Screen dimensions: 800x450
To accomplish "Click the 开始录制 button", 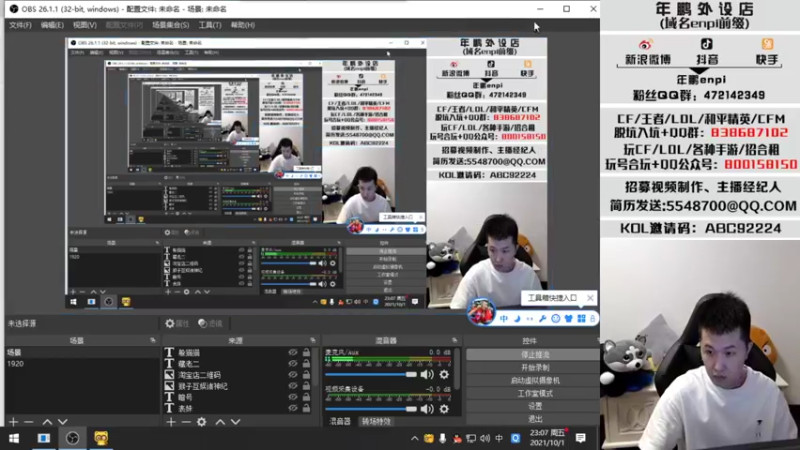I will click(x=534, y=367).
